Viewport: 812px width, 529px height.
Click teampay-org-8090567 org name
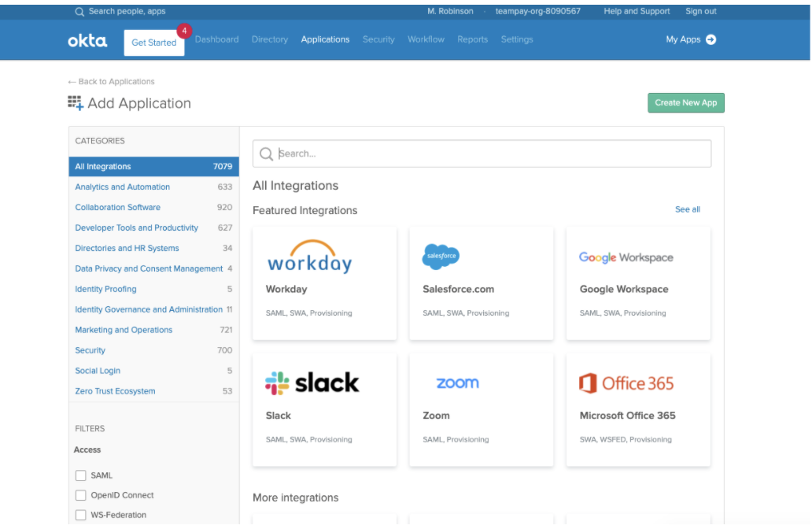(537, 11)
